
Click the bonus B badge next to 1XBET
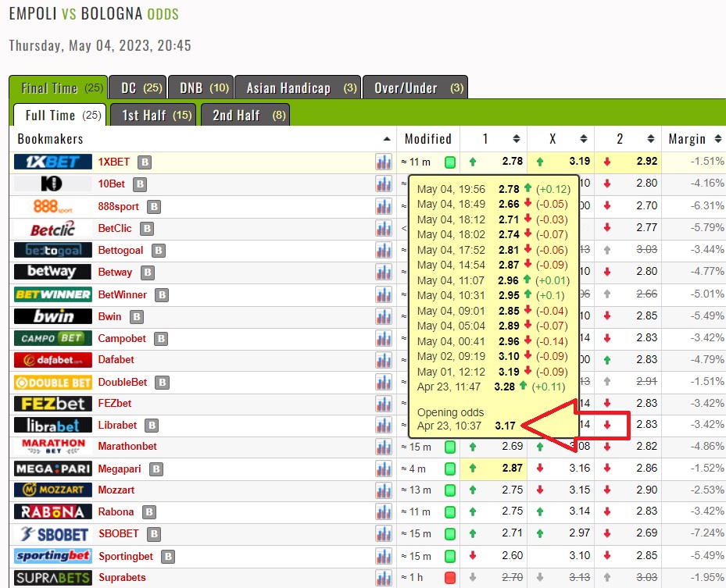coord(145,162)
